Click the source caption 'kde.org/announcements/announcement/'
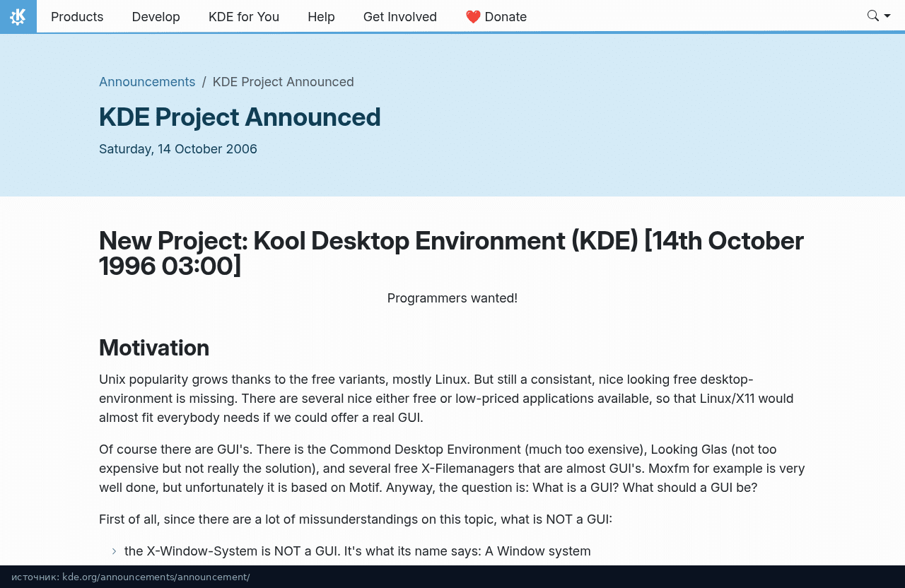Viewport: 905px width, 588px height. [x=156, y=577]
